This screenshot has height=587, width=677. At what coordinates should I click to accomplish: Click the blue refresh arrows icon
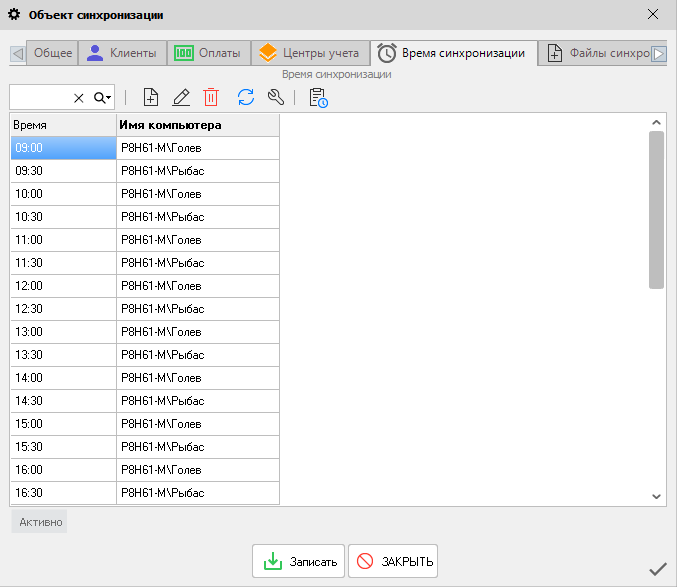coord(246,97)
